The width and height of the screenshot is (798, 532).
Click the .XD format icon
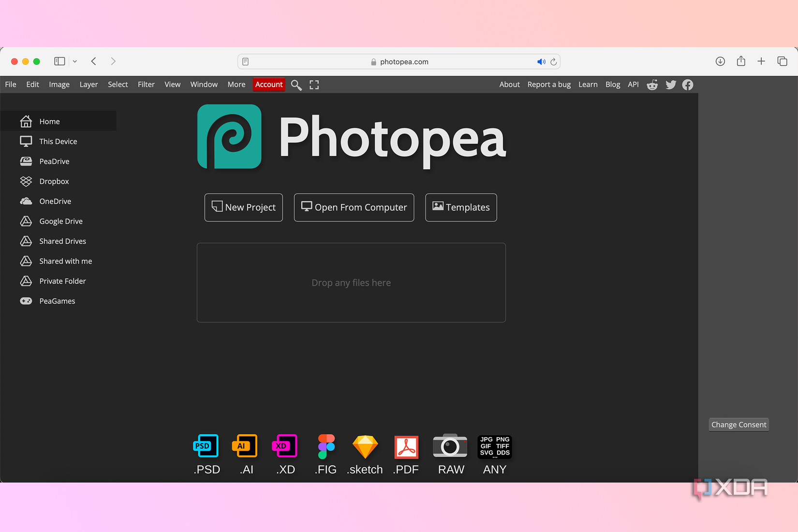285,446
